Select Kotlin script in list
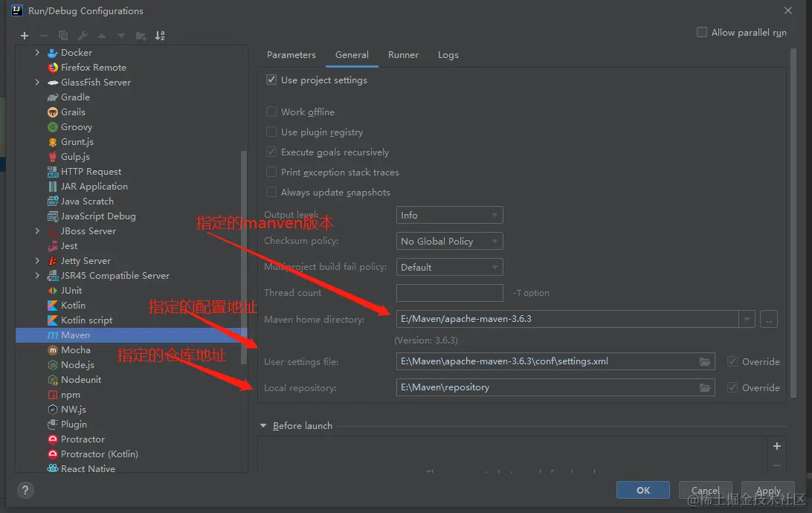The width and height of the screenshot is (812, 513). pos(86,320)
